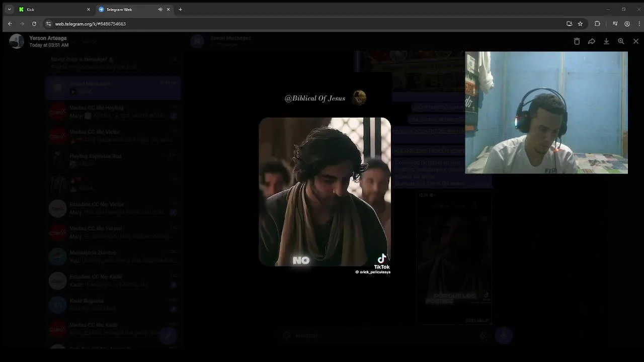The width and height of the screenshot is (644, 362).
Task: Click the attach paperclip icon
Action: pos(483,335)
